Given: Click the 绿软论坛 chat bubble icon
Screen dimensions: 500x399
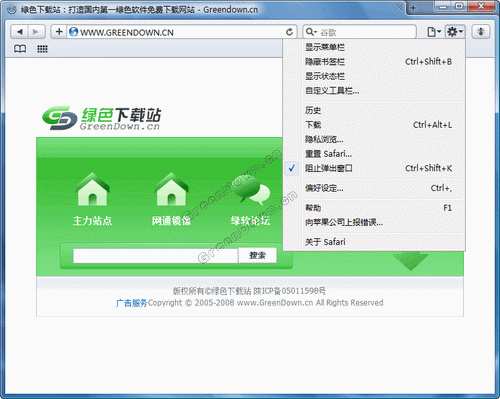Looking at the screenshot, I should tap(251, 190).
